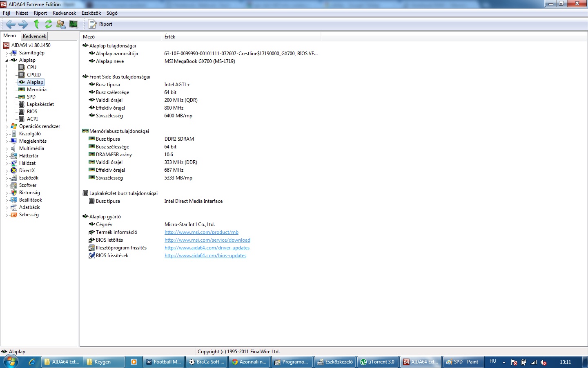Select Háttértár in the tree
This screenshot has width=588, height=368.
click(x=29, y=156)
